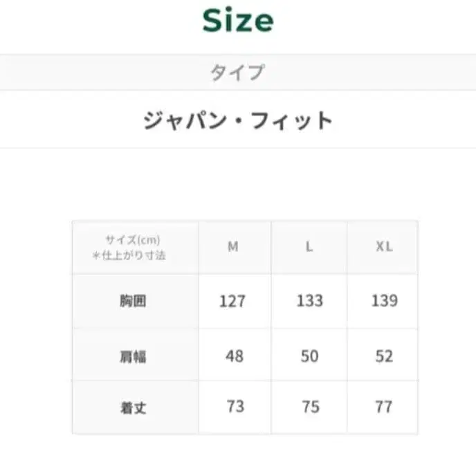Screen dimensions: 476x476
Task: Click shoulder width value 52
Action: pyautogui.click(x=384, y=356)
